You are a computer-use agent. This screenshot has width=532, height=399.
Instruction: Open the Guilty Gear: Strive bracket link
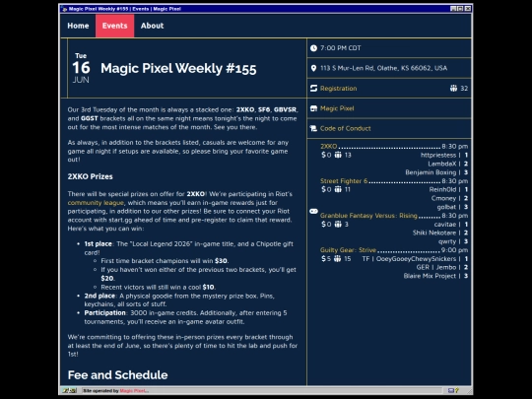tap(348, 250)
